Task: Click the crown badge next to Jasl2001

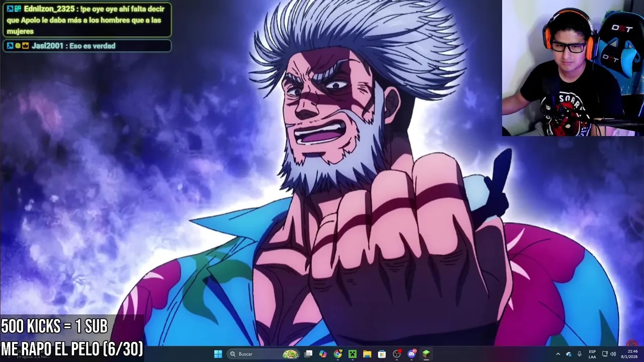Action: click(x=25, y=46)
